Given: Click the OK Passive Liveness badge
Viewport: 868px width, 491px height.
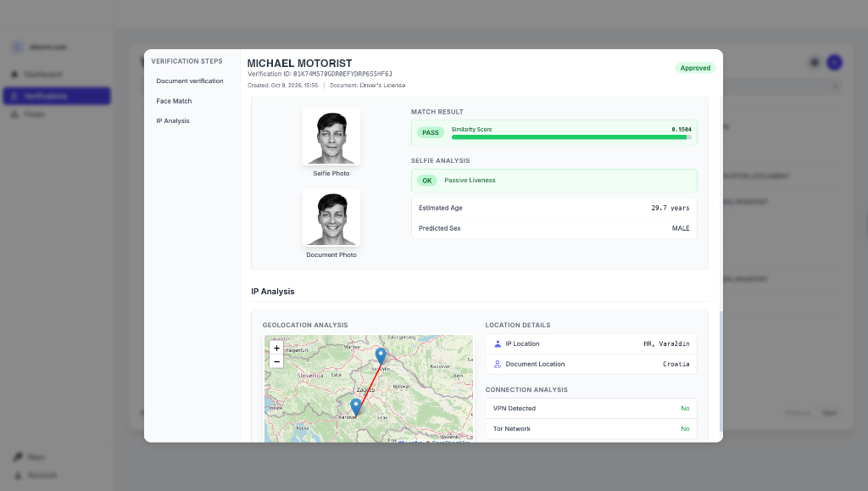Looking at the screenshot, I should coord(427,181).
